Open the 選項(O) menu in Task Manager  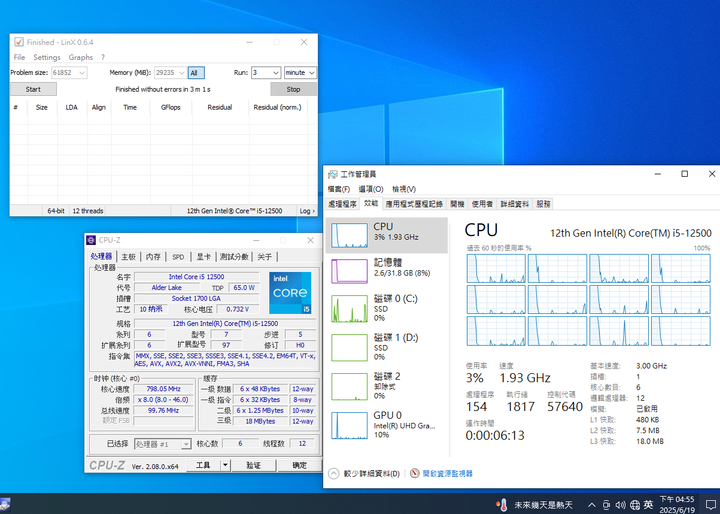(371, 189)
